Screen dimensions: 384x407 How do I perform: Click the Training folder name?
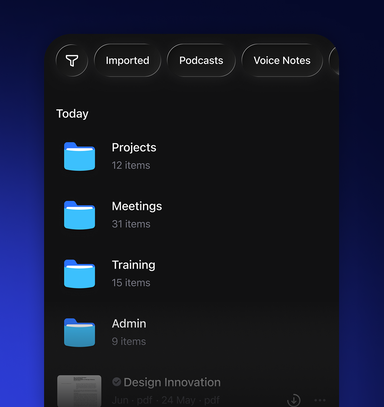(x=134, y=265)
